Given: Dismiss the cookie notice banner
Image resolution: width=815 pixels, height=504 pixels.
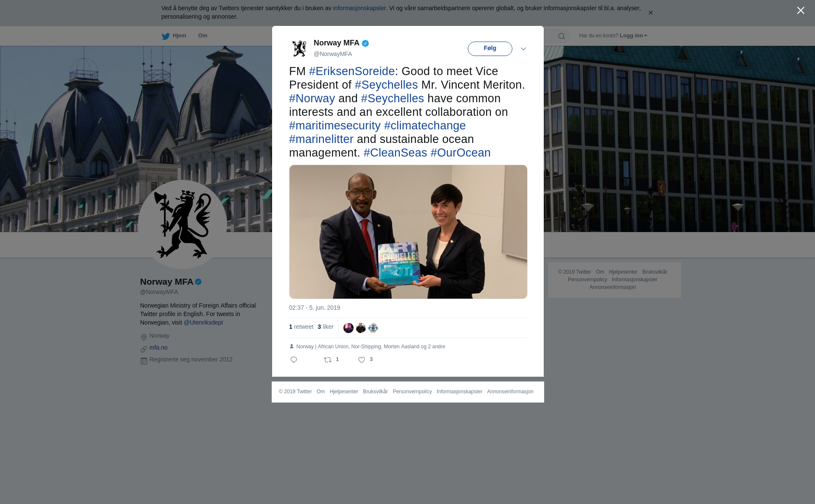Looking at the screenshot, I should click(650, 13).
